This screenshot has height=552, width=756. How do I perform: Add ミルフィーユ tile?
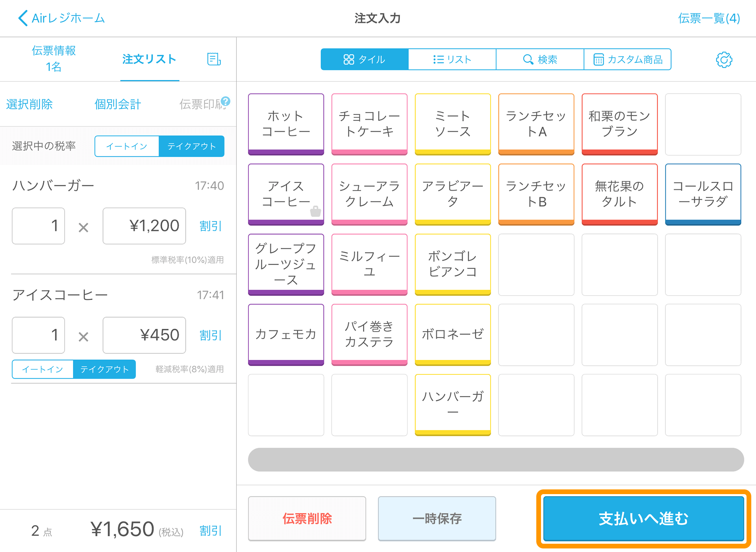(369, 265)
